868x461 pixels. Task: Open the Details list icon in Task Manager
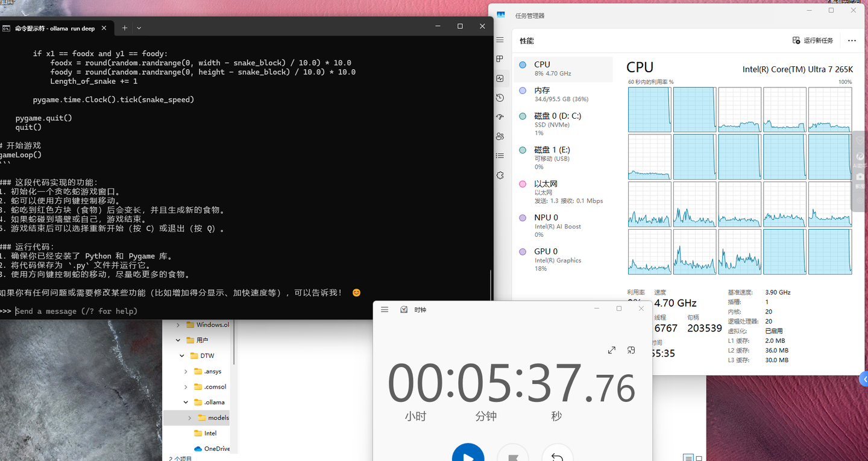pyautogui.click(x=500, y=155)
